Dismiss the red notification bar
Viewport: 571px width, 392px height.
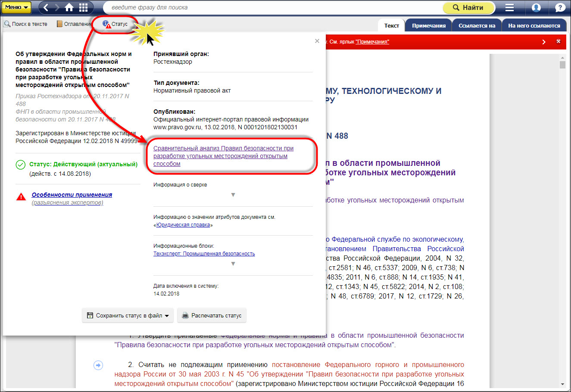559,41
